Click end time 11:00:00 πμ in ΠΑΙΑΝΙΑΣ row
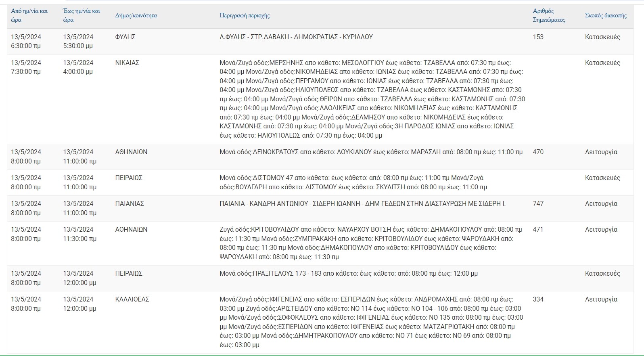644x356 pixels. pos(79,208)
